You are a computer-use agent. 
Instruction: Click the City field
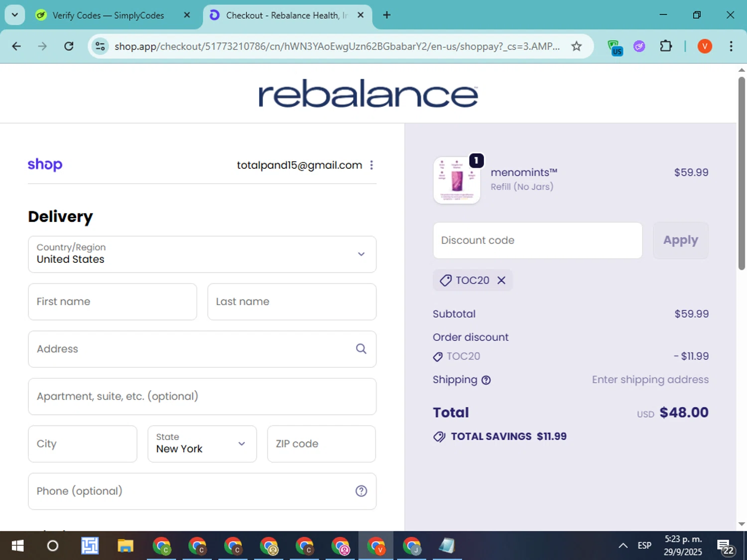83,444
